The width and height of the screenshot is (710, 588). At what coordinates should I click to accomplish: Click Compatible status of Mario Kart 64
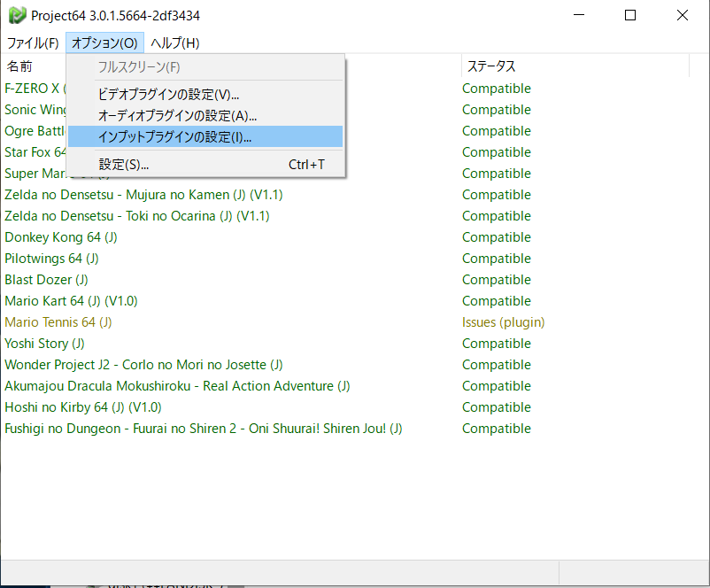(497, 301)
